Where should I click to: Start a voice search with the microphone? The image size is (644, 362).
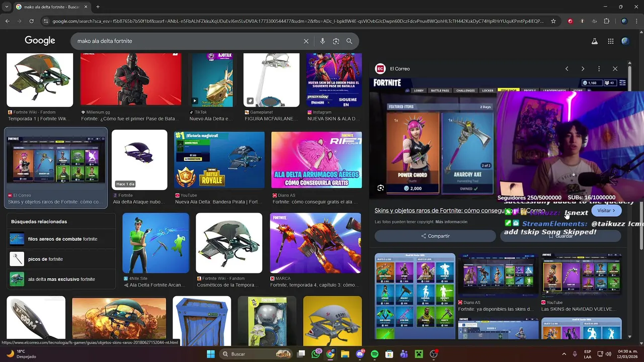(x=323, y=41)
